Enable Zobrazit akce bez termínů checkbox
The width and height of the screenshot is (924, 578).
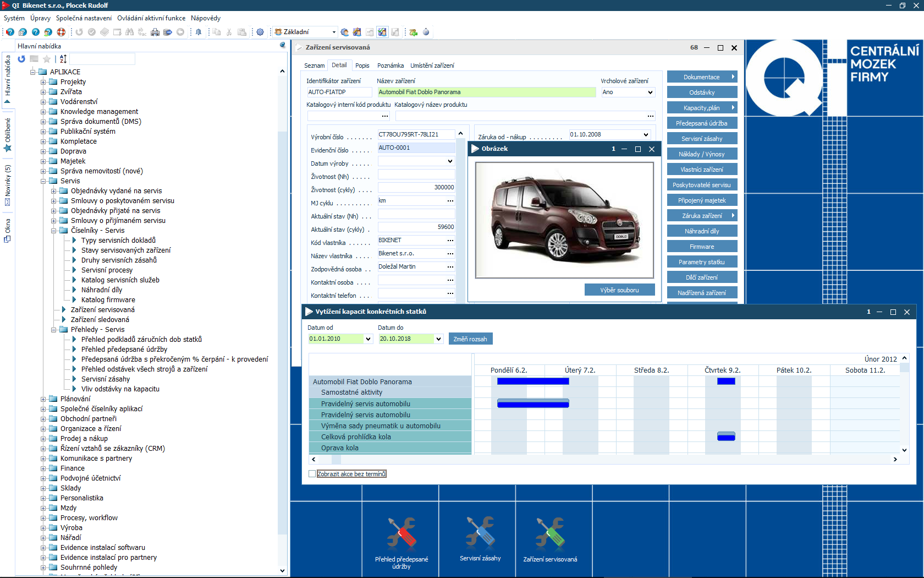click(x=312, y=474)
